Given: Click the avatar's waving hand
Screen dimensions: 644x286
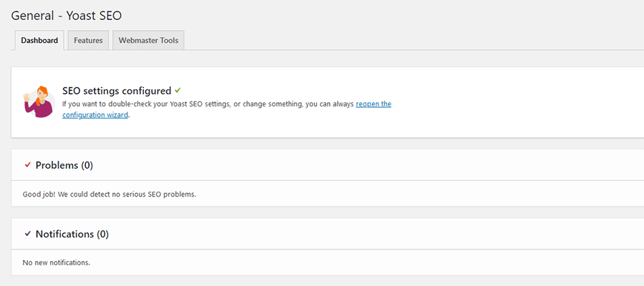Looking at the screenshot, I should [x=27, y=97].
